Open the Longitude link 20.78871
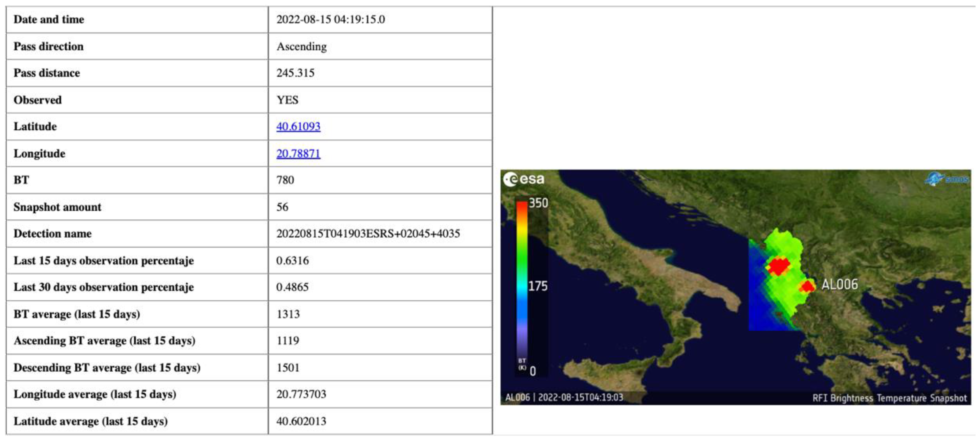Screen dimensions: 980x440 point(299,154)
